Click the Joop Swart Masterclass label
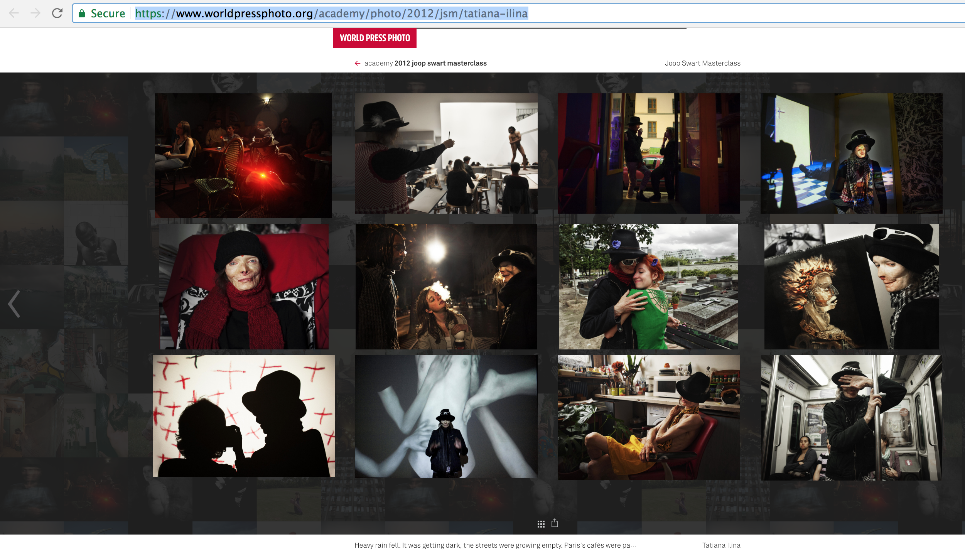Screen dimensions: 965x560 tap(703, 63)
